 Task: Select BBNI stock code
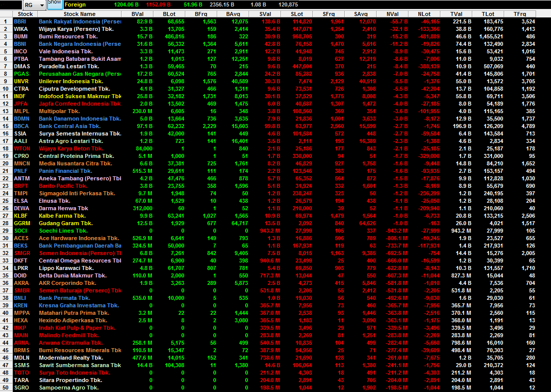(x=20, y=44)
